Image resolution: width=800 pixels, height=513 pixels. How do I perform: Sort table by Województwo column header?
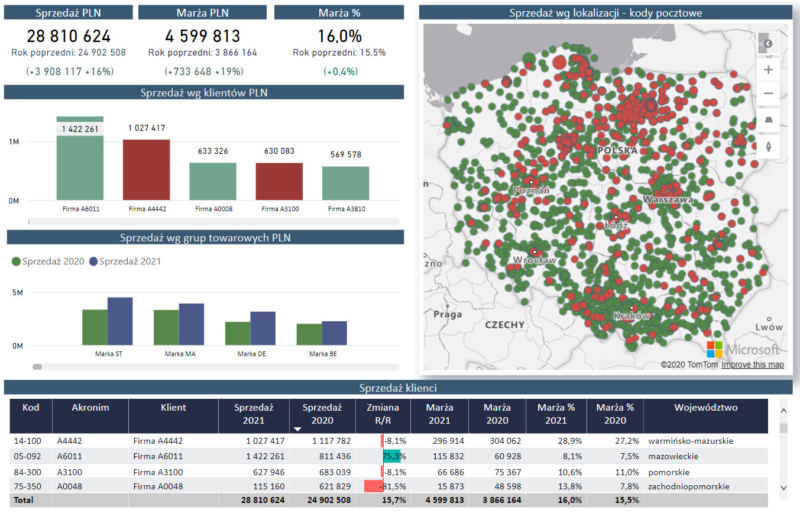click(705, 408)
